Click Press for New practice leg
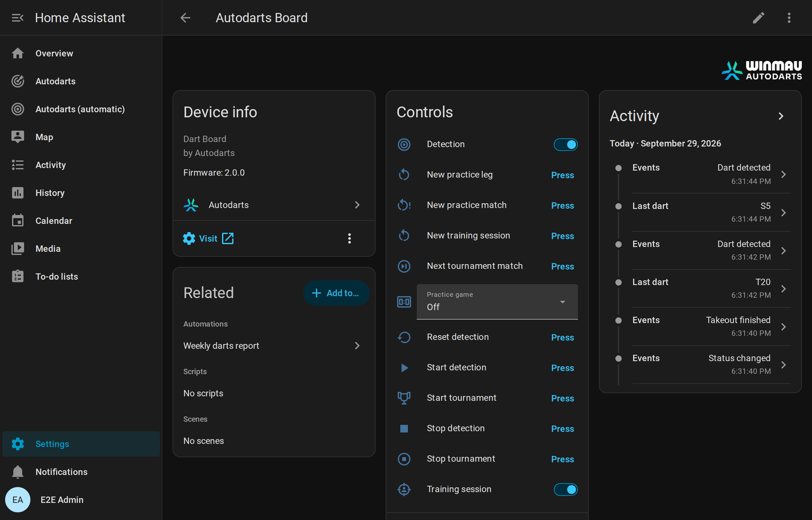 562,175
